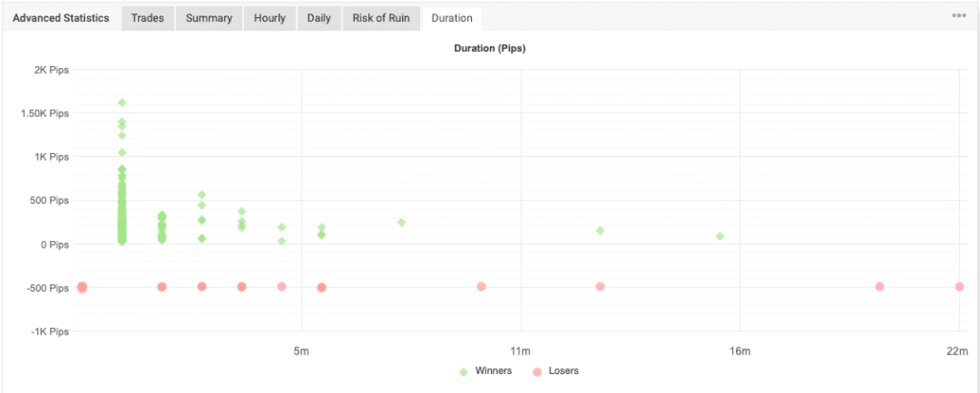Go to the Risk of Ruin tab
Image resolution: width=980 pixels, height=393 pixels.
coord(383,18)
